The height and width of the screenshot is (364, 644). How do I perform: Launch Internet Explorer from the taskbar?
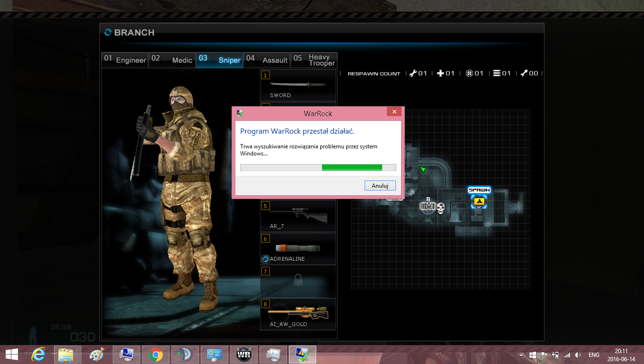click(38, 355)
